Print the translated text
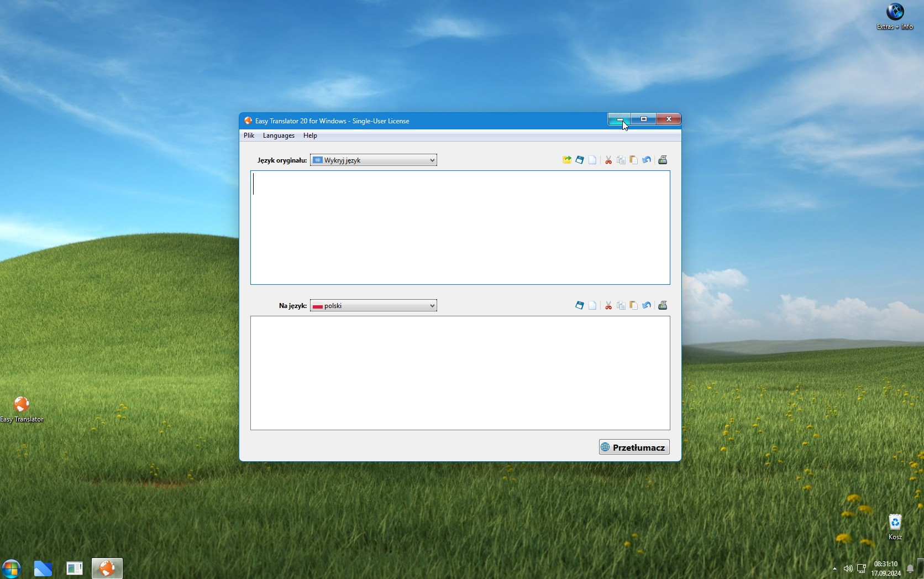Viewport: 924px width, 579px height. 663,306
